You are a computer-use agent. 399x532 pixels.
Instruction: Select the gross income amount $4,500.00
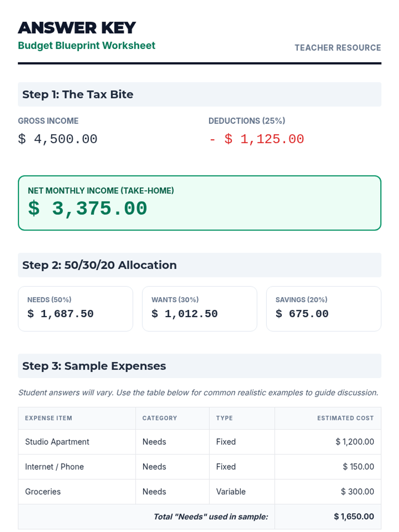click(x=58, y=139)
